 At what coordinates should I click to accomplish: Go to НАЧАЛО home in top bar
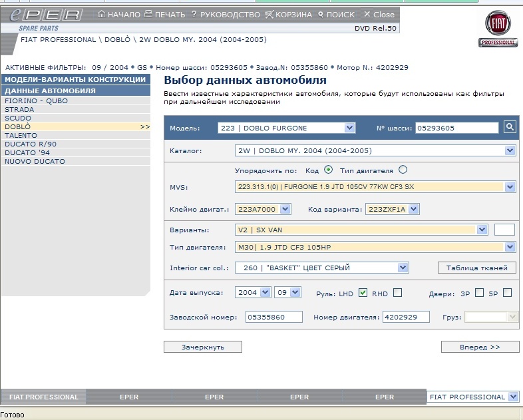click(118, 14)
